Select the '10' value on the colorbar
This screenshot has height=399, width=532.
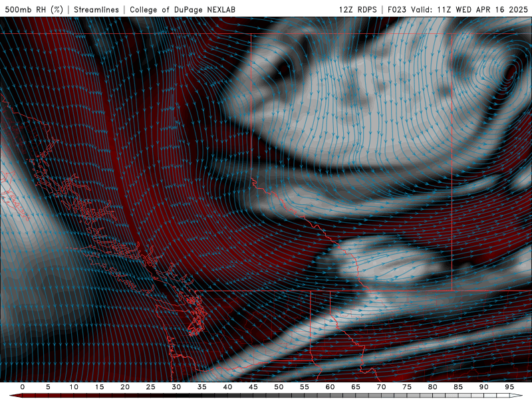(74, 387)
